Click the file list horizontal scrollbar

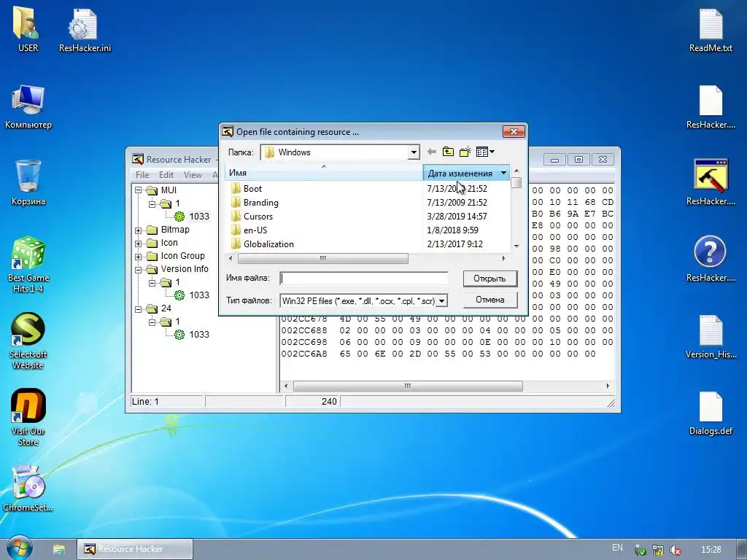tap(322, 258)
